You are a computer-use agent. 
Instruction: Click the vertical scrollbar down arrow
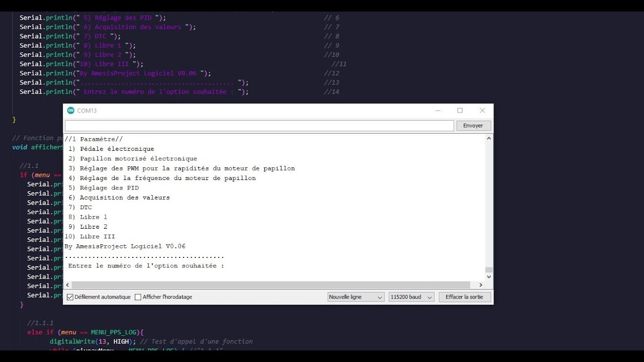coord(489,277)
